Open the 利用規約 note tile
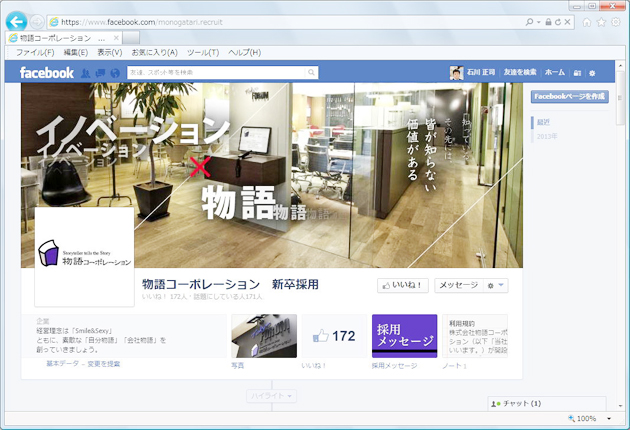 [475, 336]
